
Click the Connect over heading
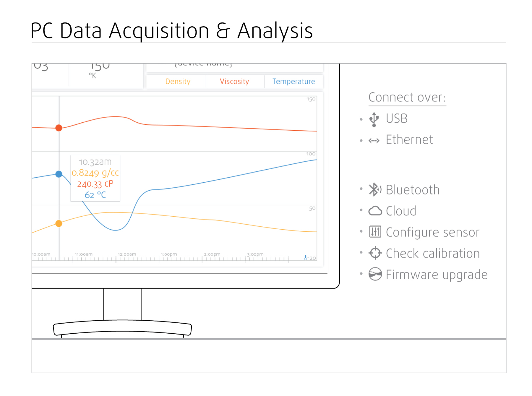tap(407, 98)
